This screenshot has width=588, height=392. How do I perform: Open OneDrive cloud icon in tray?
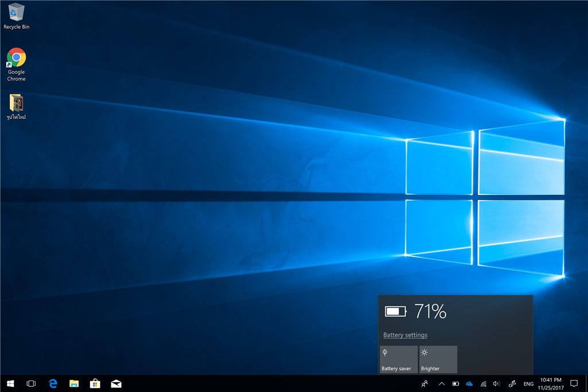point(469,383)
